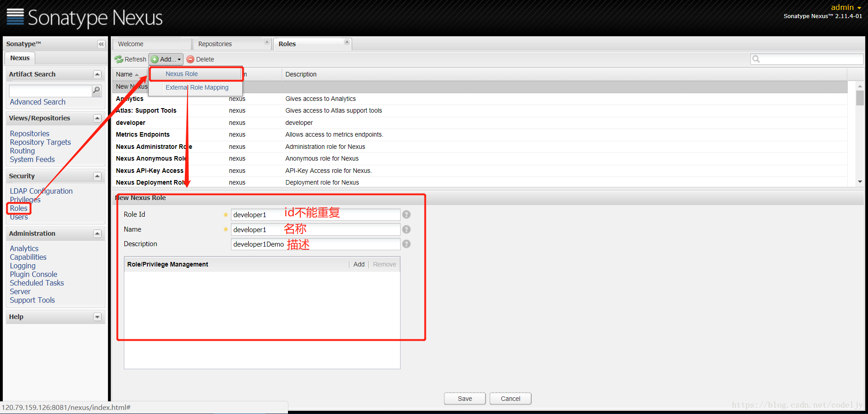868x414 pixels.
Task: Open the Users security link
Action: pos(19,217)
